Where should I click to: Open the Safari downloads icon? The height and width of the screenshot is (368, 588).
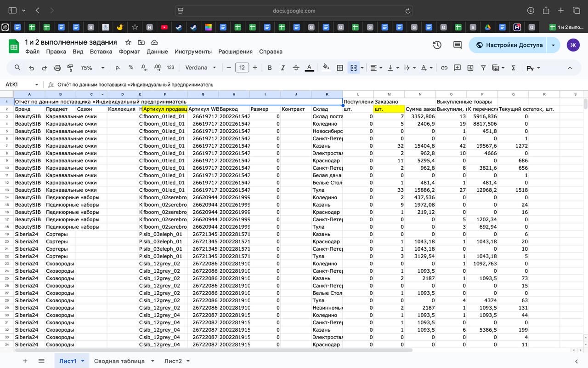[x=531, y=11]
